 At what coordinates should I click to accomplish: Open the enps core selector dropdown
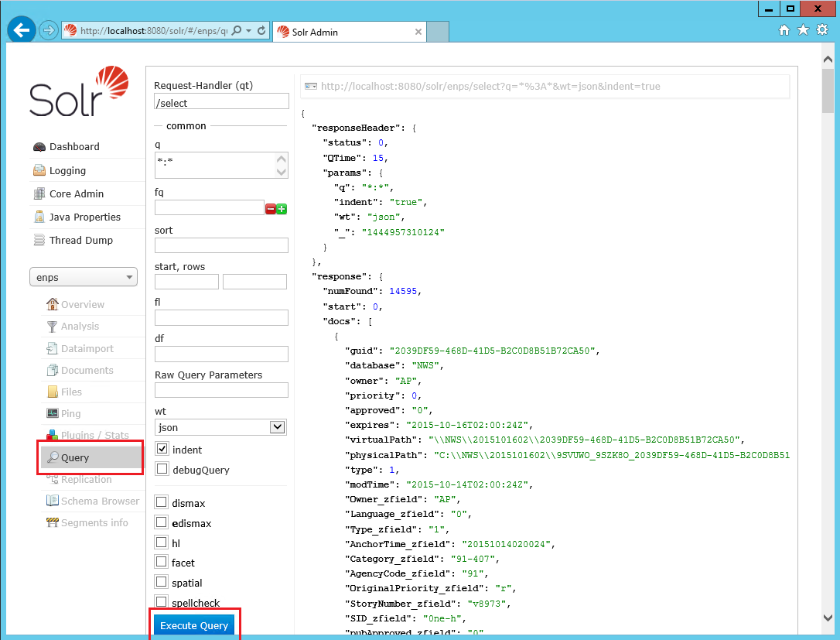tap(84, 277)
